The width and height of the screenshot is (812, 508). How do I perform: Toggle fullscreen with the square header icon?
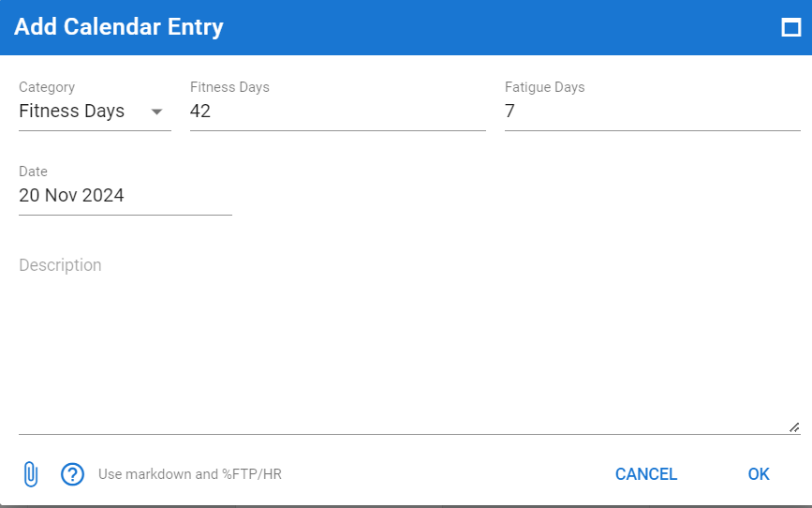tap(790, 27)
